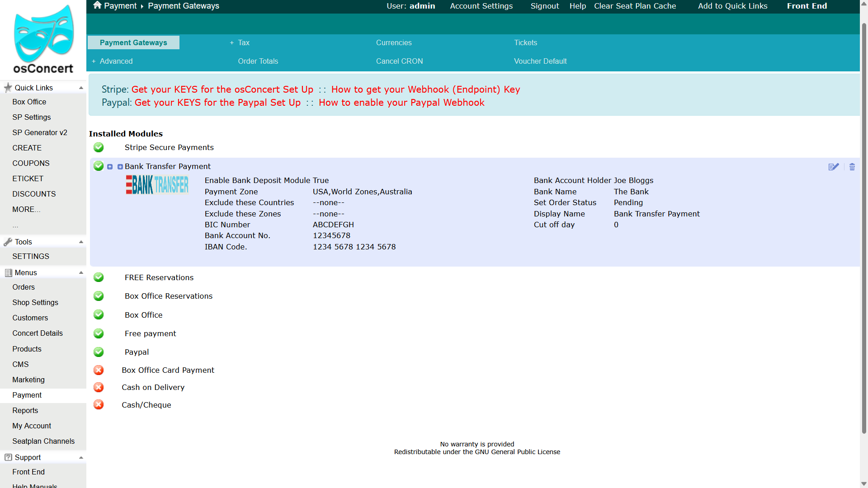Open the How to enable your Paypal Webhook link

tap(401, 103)
